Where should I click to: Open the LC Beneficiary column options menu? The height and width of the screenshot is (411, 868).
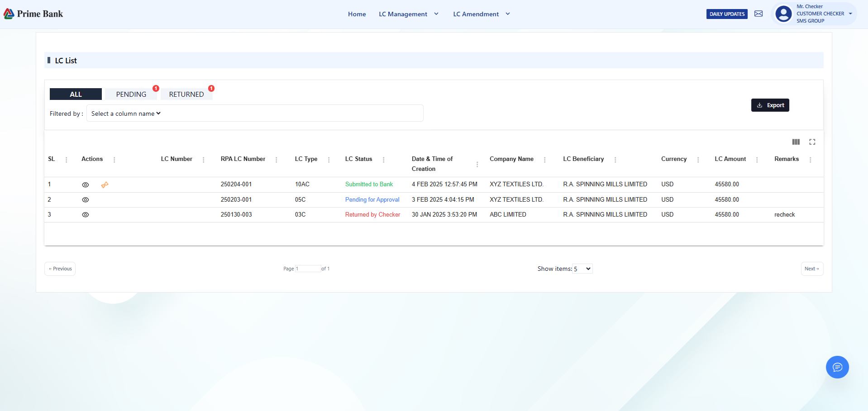coord(615,160)
